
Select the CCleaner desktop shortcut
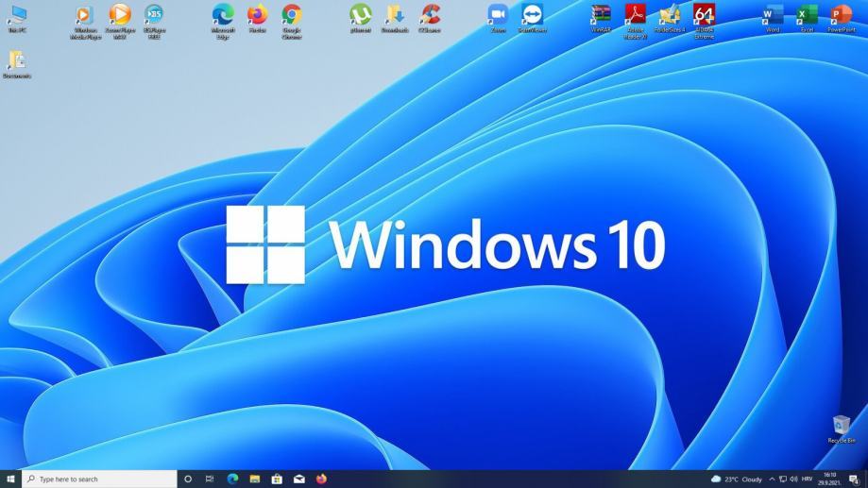pyautogui.click(x=430, y=19)
